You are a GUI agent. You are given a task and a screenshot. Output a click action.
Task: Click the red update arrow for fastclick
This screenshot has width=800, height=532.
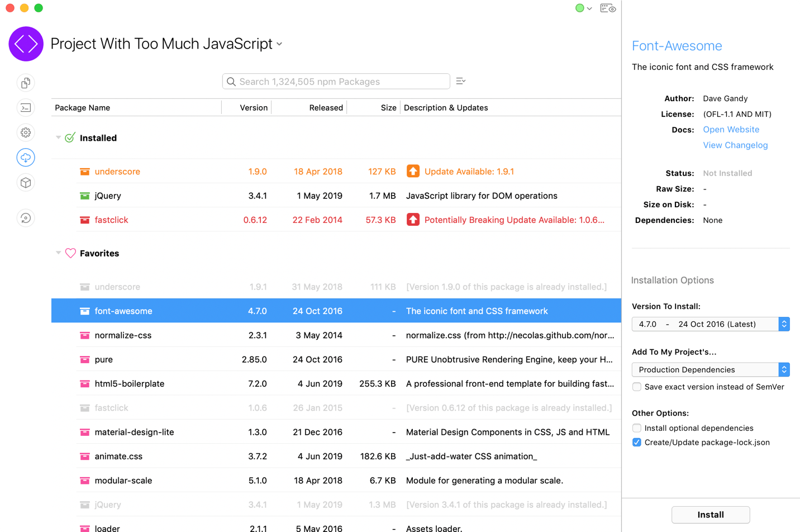pyautogui.click(x=413, y=220)
